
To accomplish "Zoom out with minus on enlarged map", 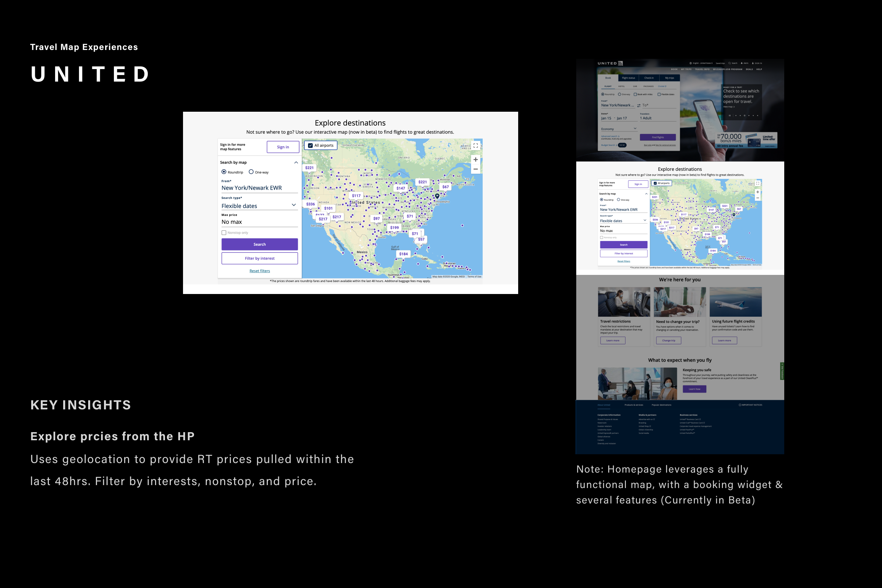I will [476, 169].
